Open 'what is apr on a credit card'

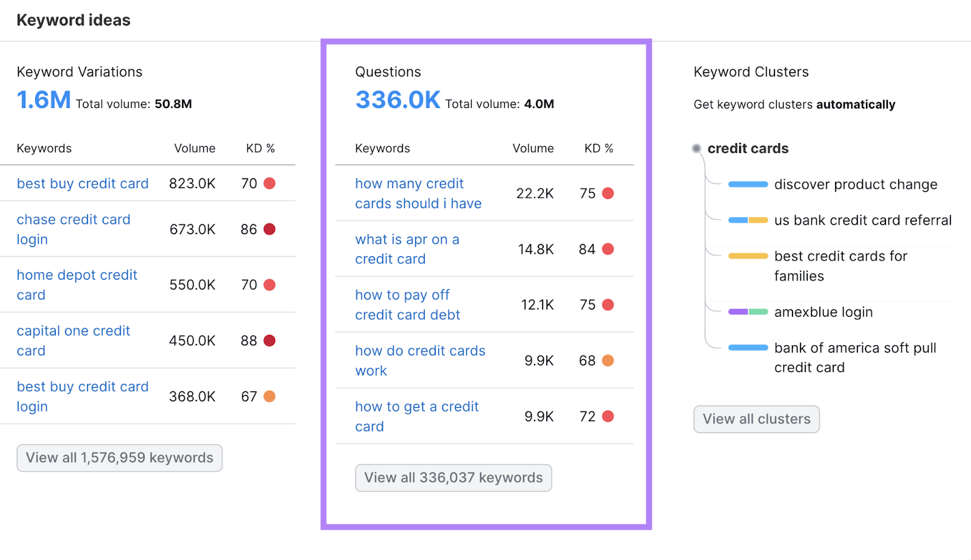[407, 249]
